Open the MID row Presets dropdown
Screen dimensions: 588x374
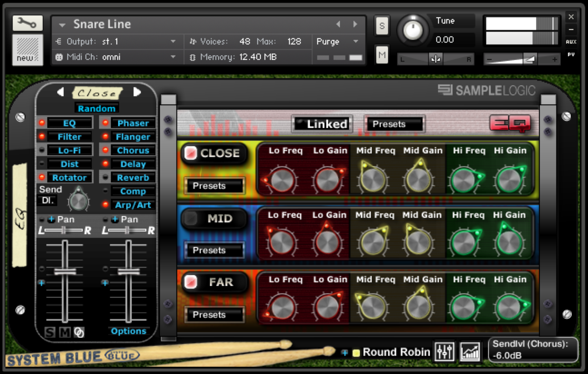coord(214,250)
